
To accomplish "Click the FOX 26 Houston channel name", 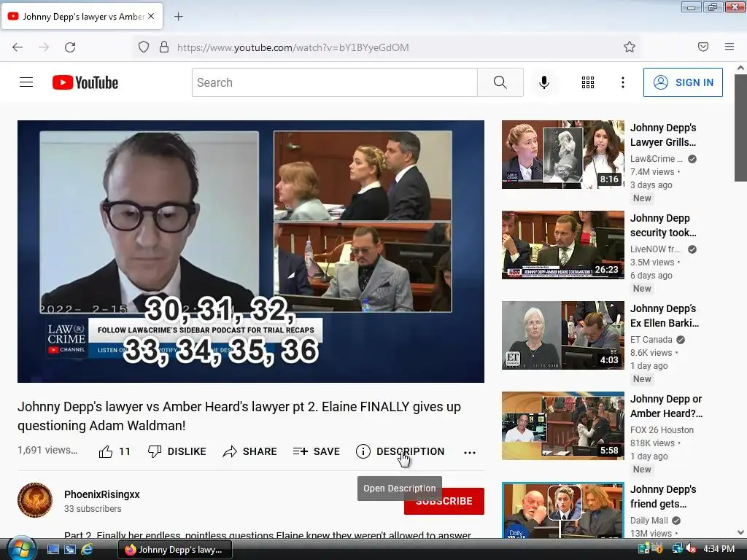I will (x=662, y=430).
